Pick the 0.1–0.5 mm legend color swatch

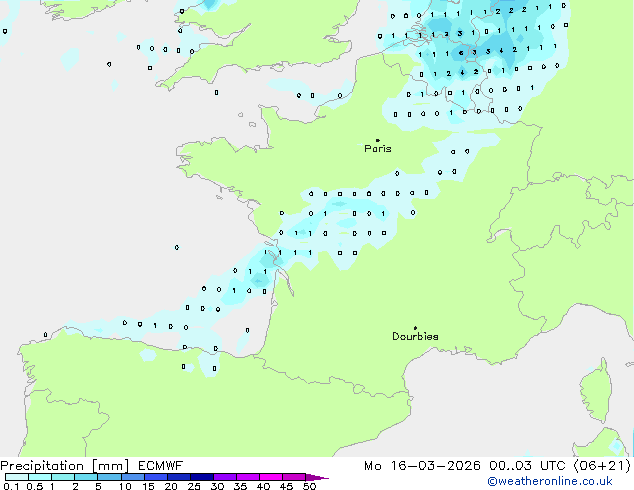click(17, 477)
